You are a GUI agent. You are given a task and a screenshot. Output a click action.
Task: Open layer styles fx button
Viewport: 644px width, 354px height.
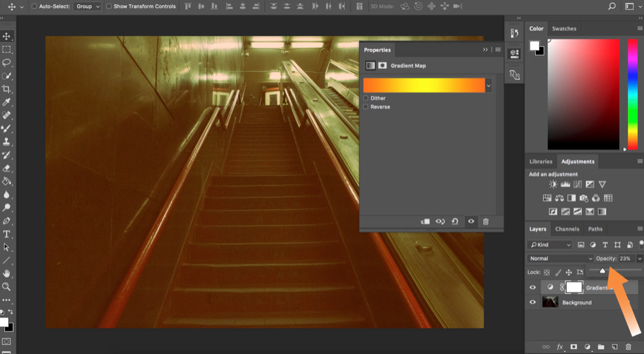click(x=560, y=346)
